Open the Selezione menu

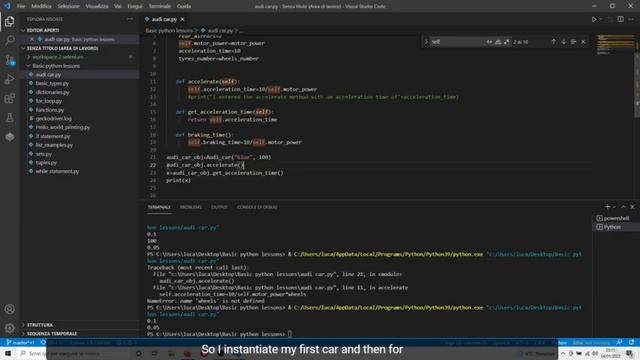69,6
